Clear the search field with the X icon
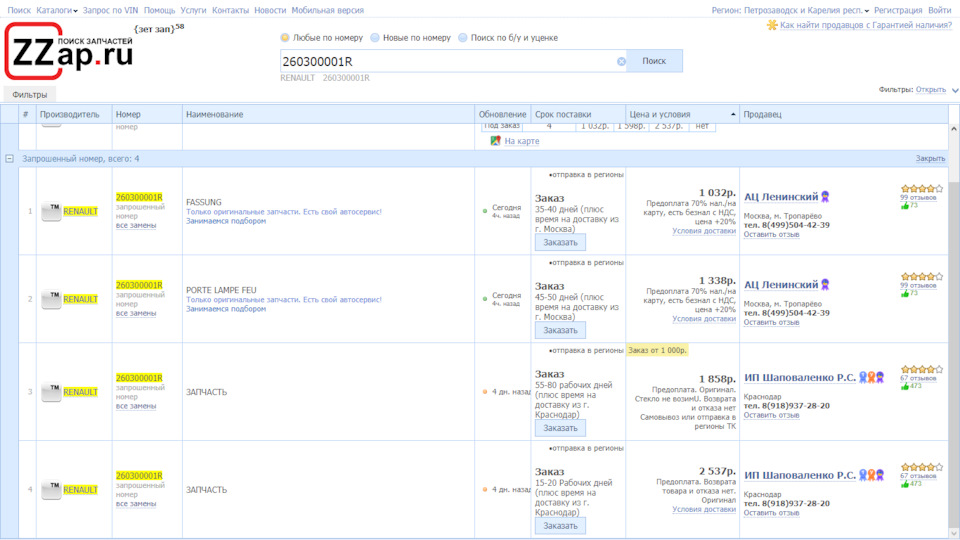Screen dimensions: 960x540 pyautogui.click(x=621, y=61)
